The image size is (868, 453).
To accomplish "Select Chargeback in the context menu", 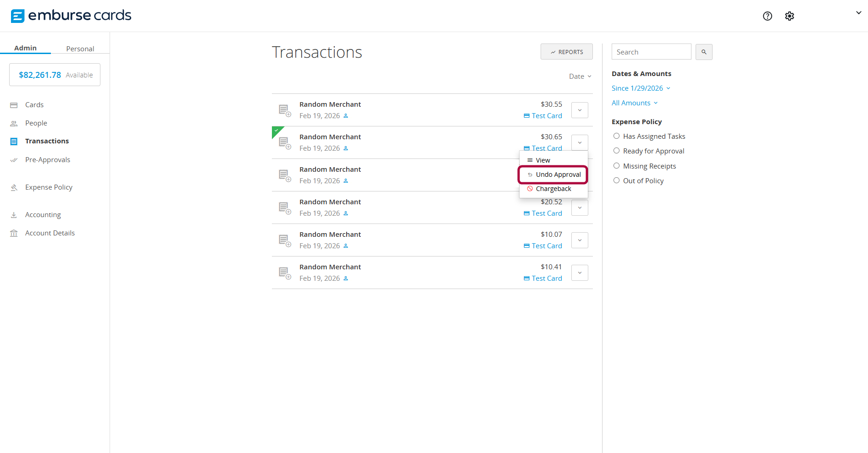I will (x=553, y=189).
